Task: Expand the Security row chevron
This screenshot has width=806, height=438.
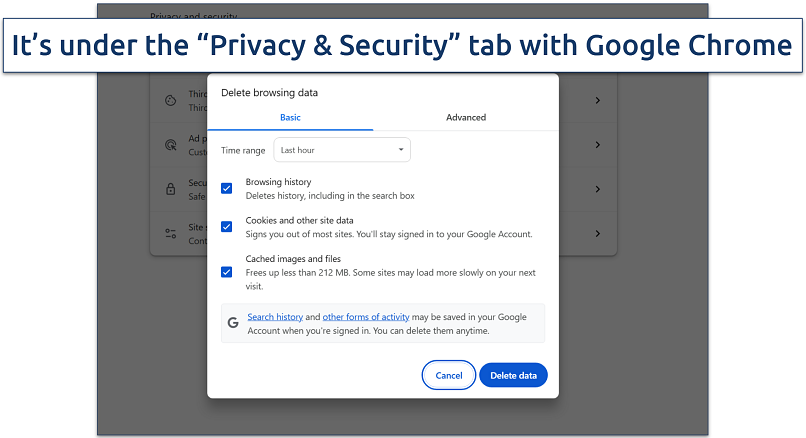Action: [597, 189]
